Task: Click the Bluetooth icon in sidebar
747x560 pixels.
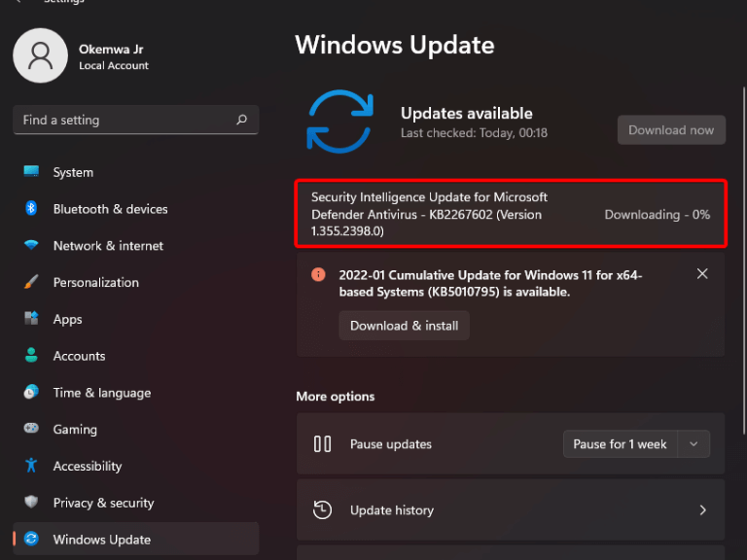Action: coord(31,208)
